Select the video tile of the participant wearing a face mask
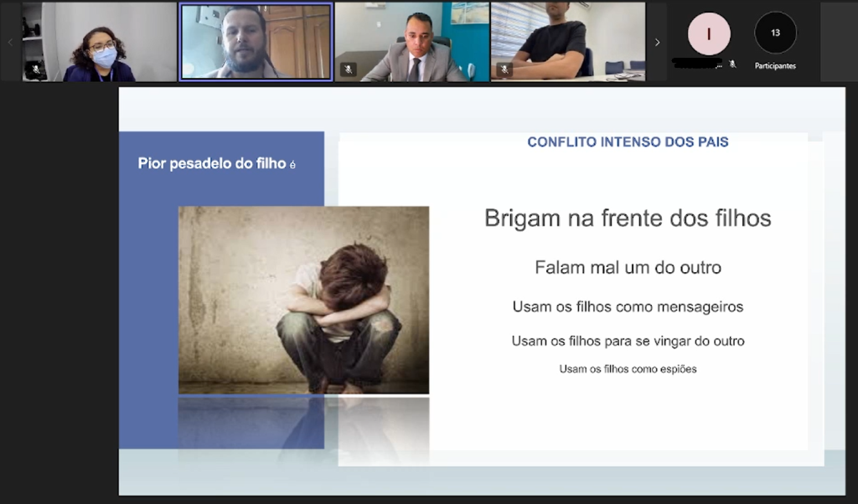The width and height of the screenshot is (858, 504). point(99,42)
